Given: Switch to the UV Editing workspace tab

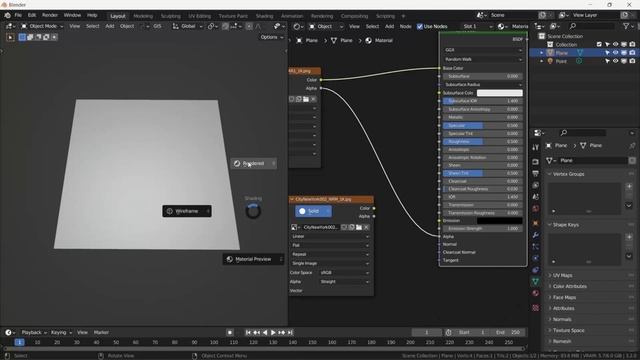Looking at the screenshot, I should [x=200, y=16].
